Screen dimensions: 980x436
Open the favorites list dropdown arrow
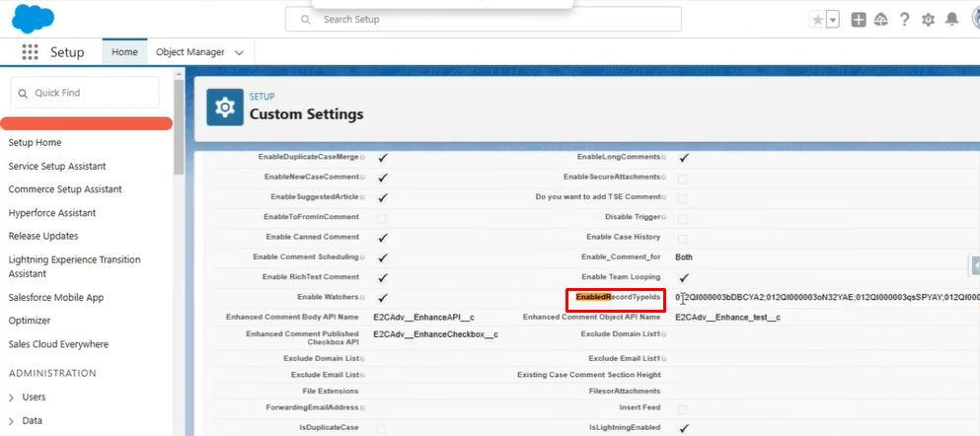[x=833, y=20]
